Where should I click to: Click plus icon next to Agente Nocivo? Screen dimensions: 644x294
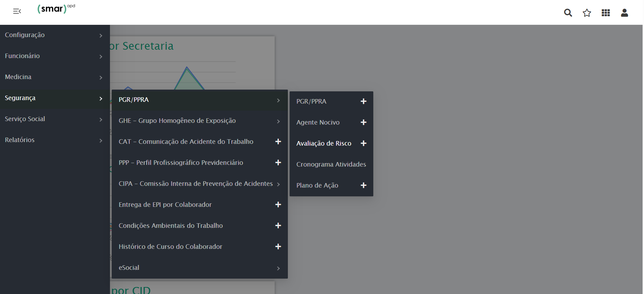pyautogui.click(x=363, y=122)
